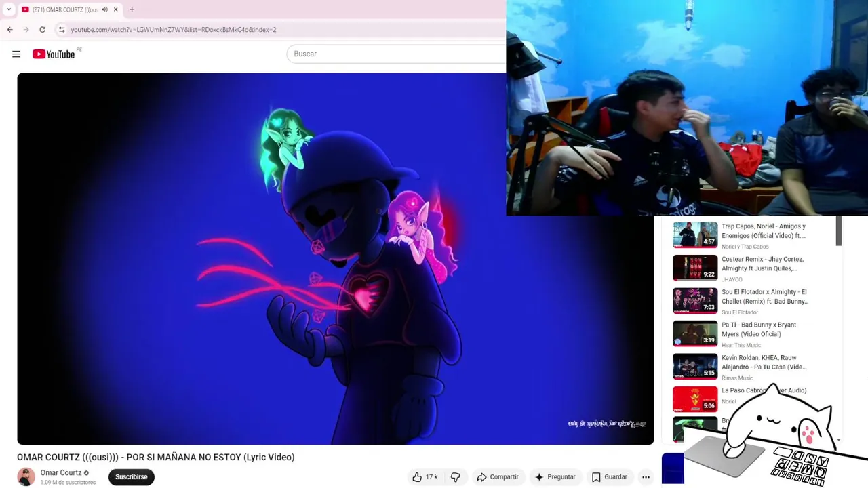Click the Trap Capos, Noriel video title

click(764, 231)
